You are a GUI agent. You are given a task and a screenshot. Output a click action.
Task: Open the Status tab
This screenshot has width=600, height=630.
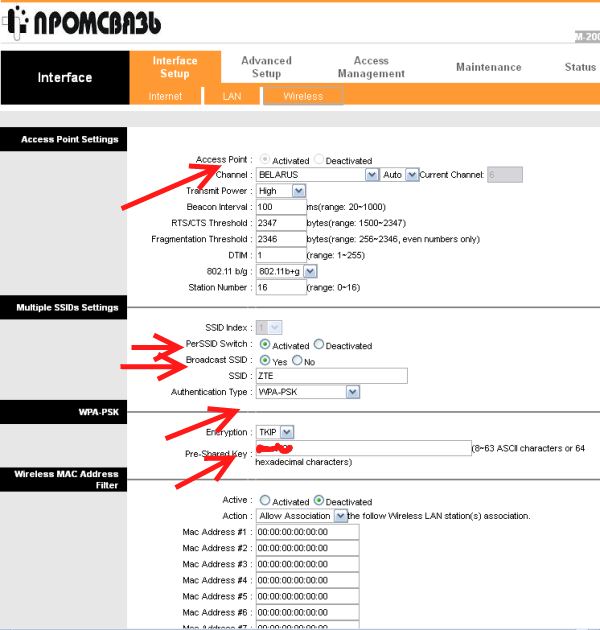[580, 67]
